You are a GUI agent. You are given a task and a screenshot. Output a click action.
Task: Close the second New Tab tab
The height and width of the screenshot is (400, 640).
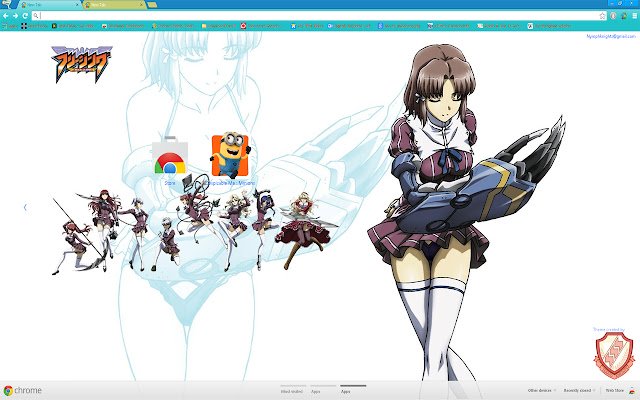[x=142, y=5]
